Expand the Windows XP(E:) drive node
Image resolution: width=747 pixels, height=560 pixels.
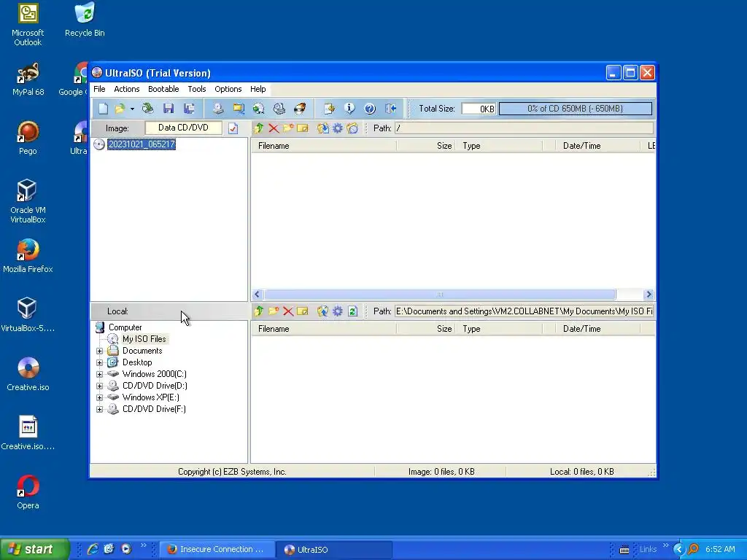tap(99, 397)
